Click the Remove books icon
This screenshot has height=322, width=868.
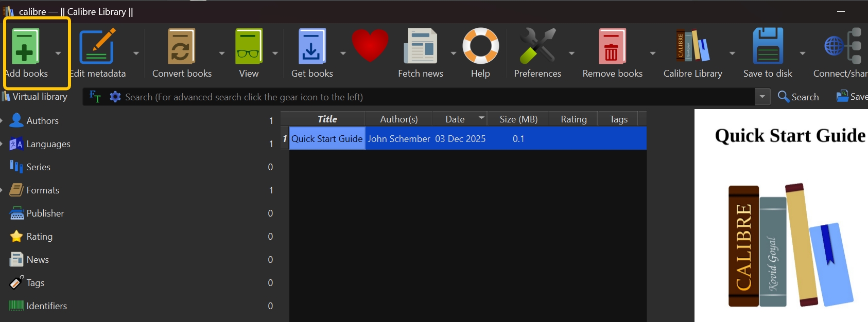[612, 47]
